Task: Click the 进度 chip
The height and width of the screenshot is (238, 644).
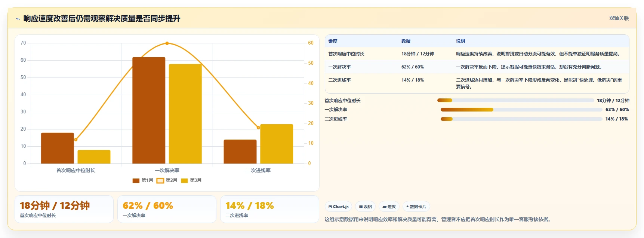Action: pyautogui.click(x=389, y=207)
